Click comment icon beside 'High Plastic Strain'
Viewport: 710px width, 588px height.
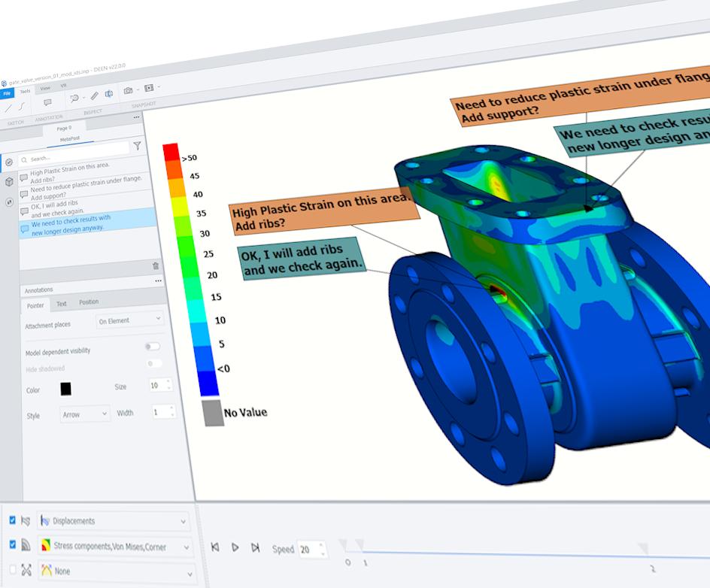pos(23,177)
